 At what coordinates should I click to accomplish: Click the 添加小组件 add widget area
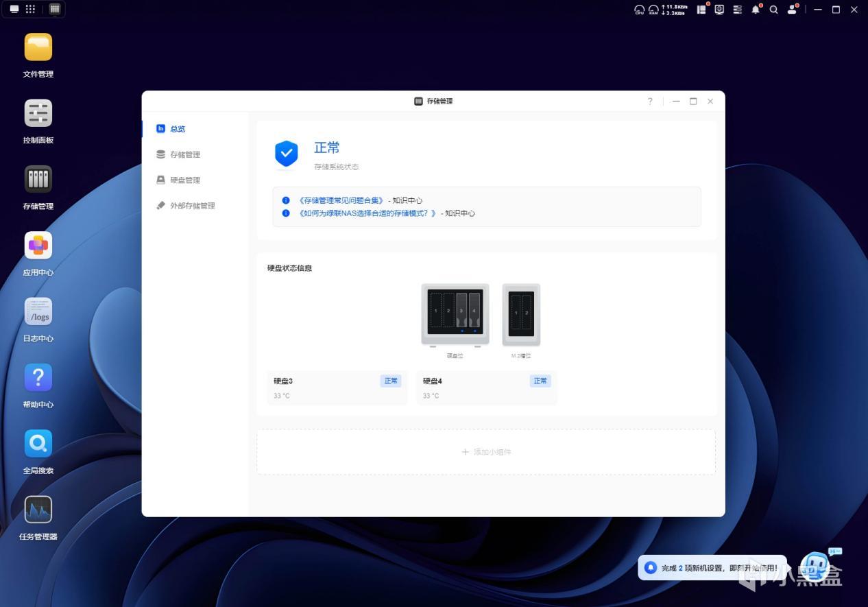[x=486, y=452]
